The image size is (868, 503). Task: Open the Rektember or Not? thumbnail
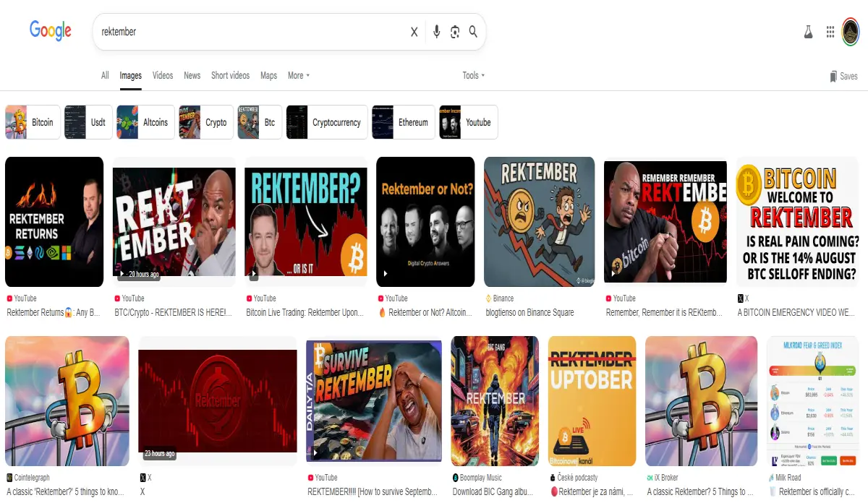(x=425, y=222)
